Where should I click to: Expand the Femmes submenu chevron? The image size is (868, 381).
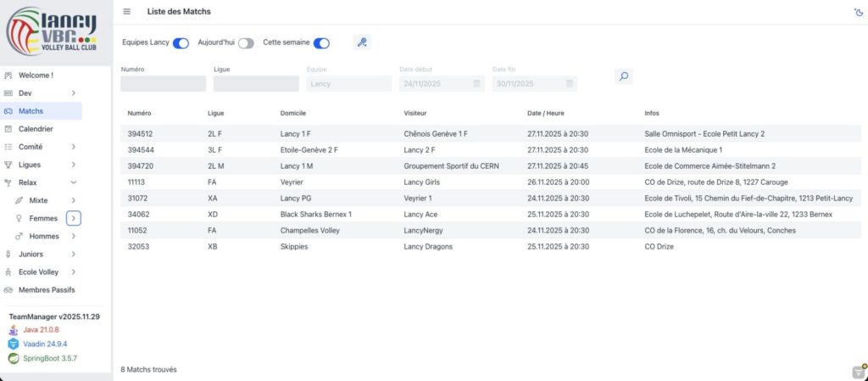point(74,218)
